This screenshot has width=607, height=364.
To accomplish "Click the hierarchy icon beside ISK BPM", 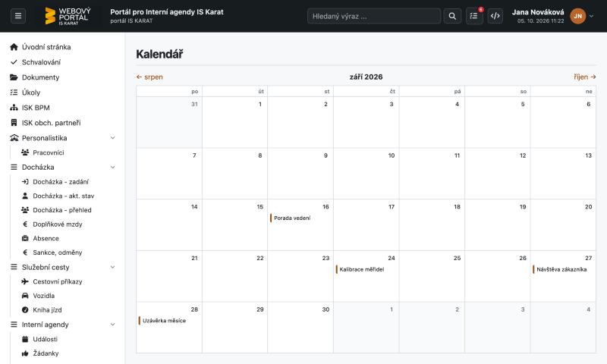I will pyautogui.click(x=14, y=108).
